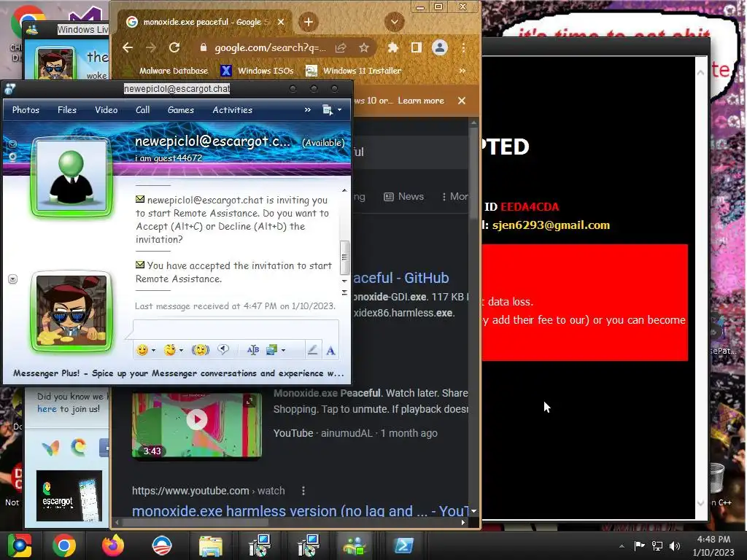Click the background picture icon in chat toolbar
The image size is (747, 560).
click(272, 350)
